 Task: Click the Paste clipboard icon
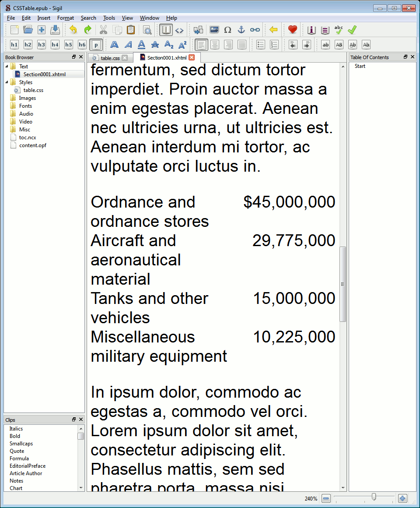click(x=131, y=30)
